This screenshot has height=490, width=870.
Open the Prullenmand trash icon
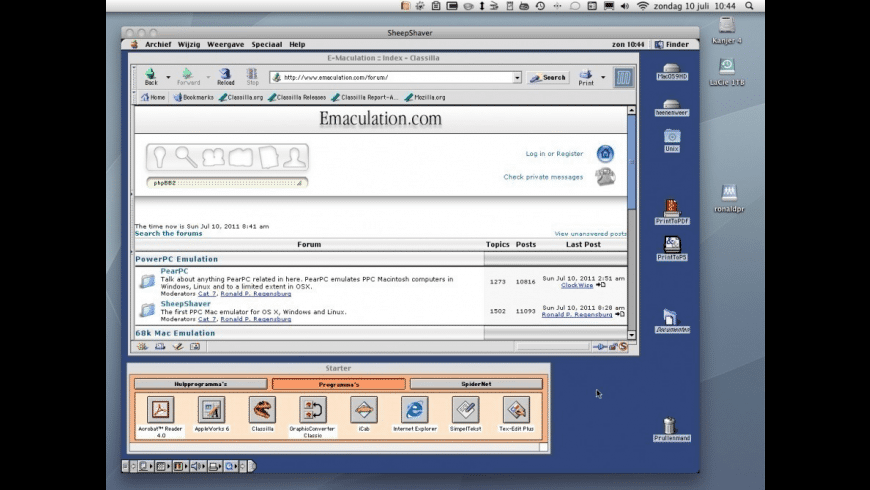[672, 427]
